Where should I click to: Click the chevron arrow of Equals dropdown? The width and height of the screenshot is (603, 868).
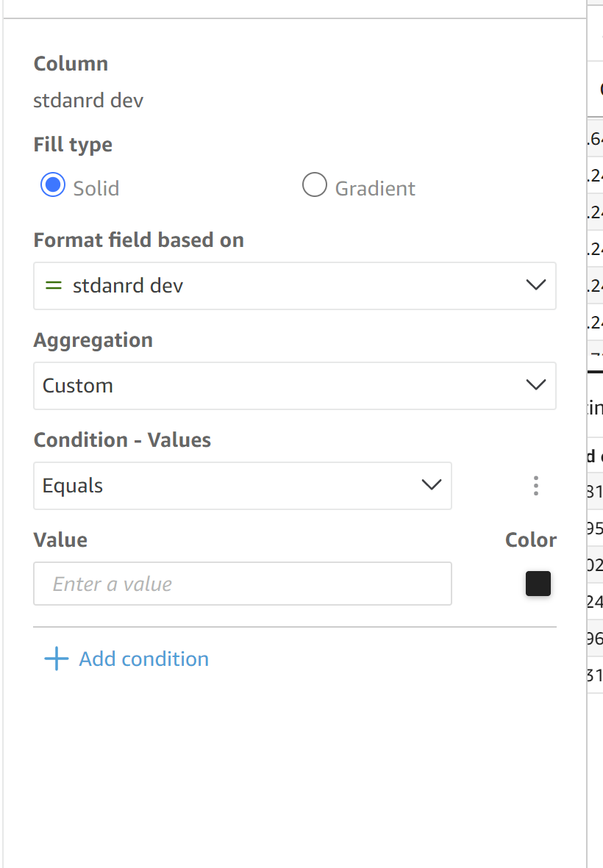click(x=432, y=485)
